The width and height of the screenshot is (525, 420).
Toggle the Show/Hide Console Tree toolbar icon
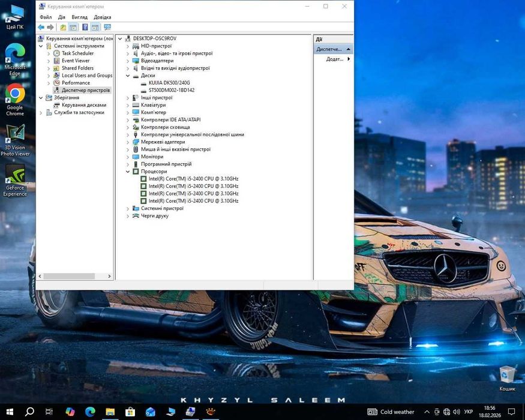tap(73, 27)
